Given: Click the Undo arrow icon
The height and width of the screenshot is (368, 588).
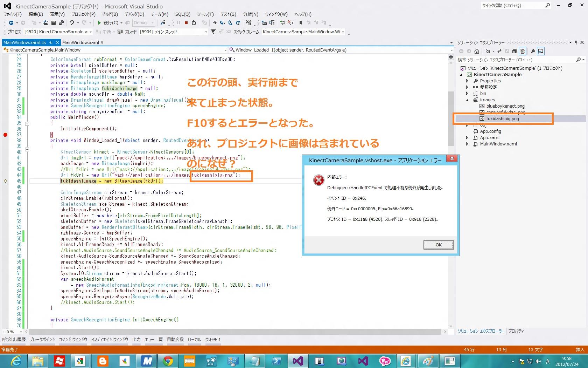Looking at the screenshot, I should (71, 23).
